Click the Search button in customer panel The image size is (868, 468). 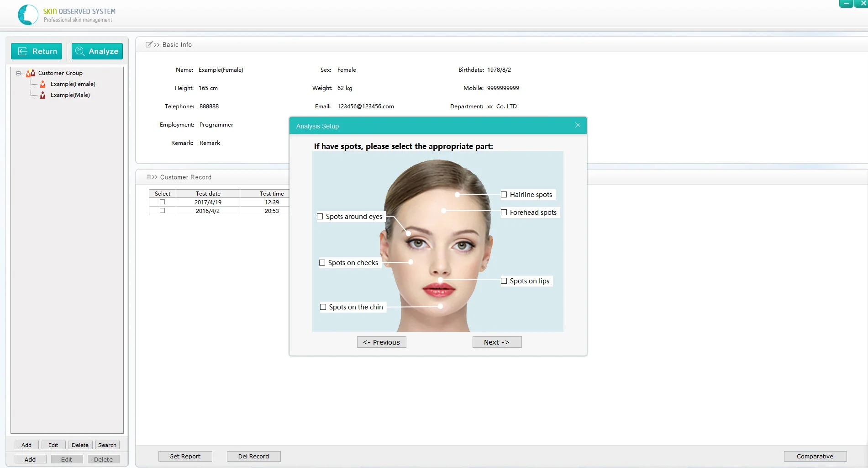[x=107, y=445]
